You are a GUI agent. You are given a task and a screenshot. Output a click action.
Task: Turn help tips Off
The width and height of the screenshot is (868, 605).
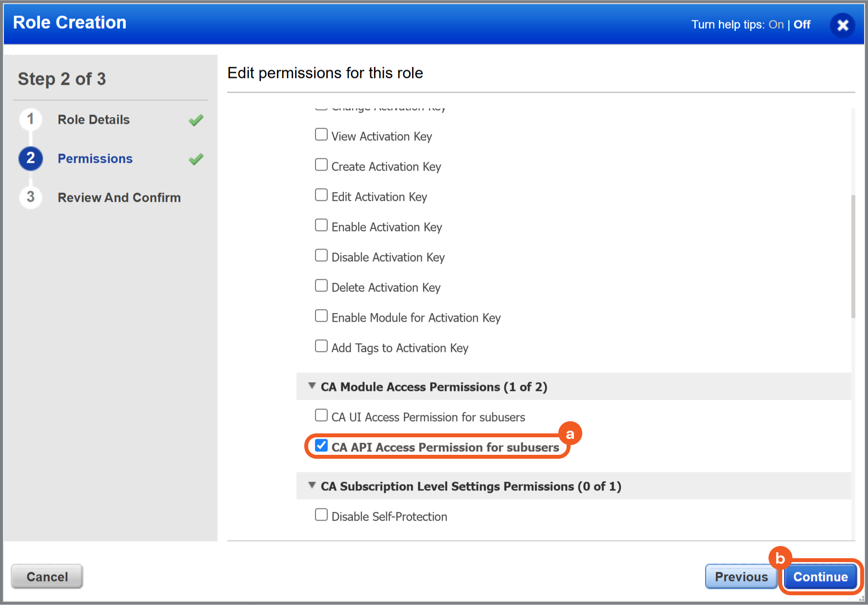802,25
